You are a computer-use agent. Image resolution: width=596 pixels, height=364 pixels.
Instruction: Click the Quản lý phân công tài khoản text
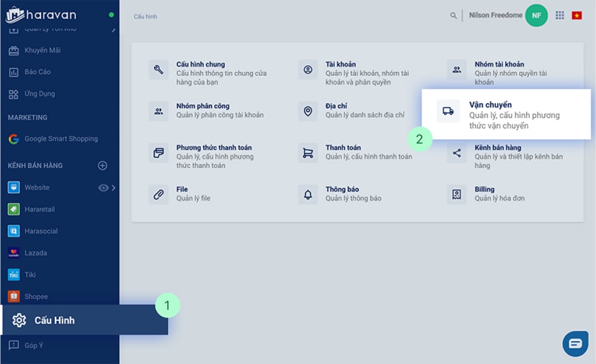(219, 115)
